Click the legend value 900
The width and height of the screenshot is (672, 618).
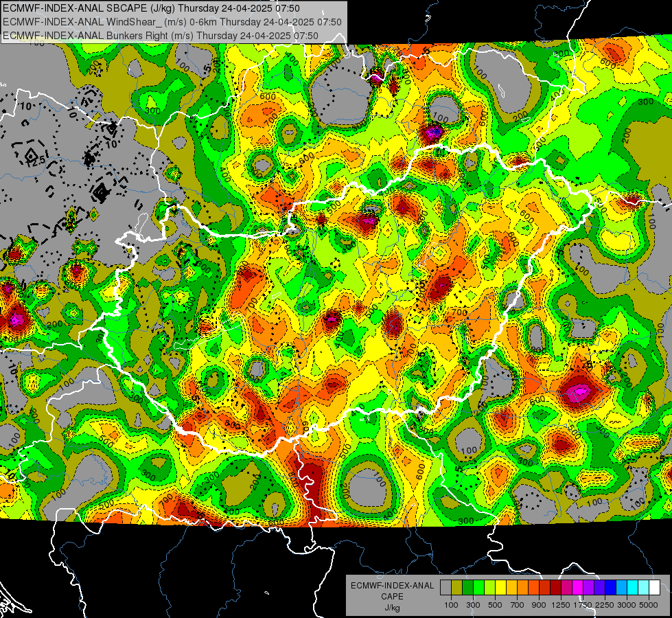point(539,605)
